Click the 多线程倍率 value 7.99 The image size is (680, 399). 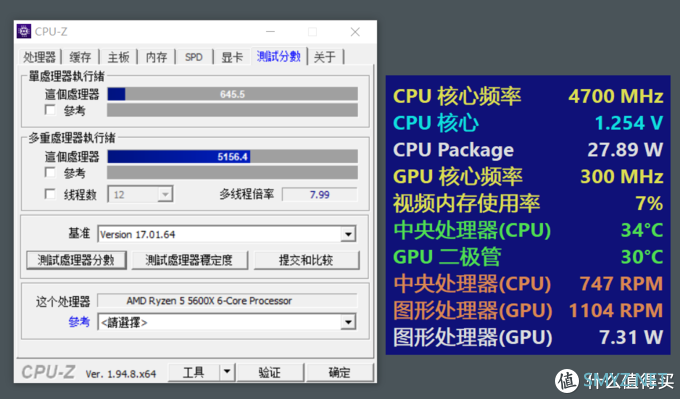coord(320,195)
